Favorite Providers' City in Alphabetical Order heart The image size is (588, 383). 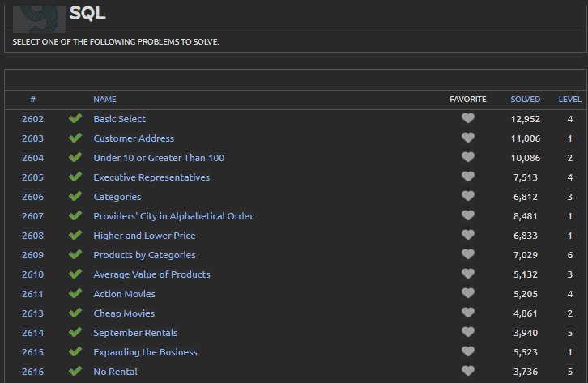(x=467, y=216)
